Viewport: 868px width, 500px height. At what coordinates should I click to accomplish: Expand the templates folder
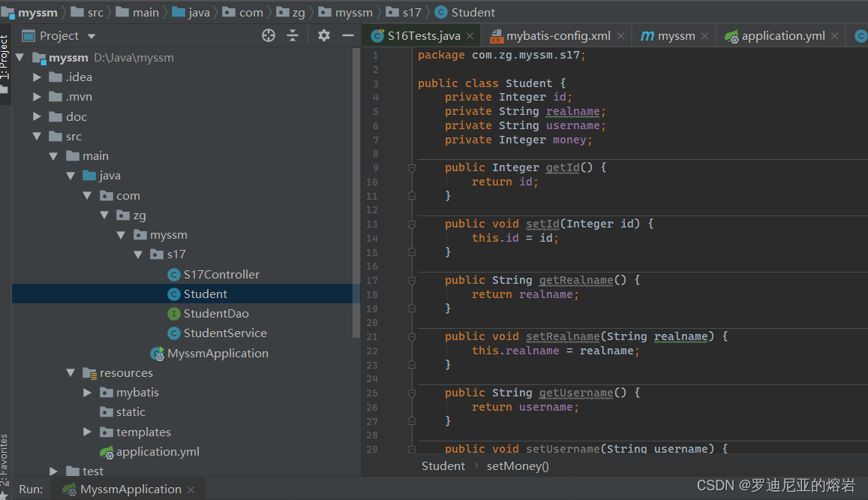[88, 432]
